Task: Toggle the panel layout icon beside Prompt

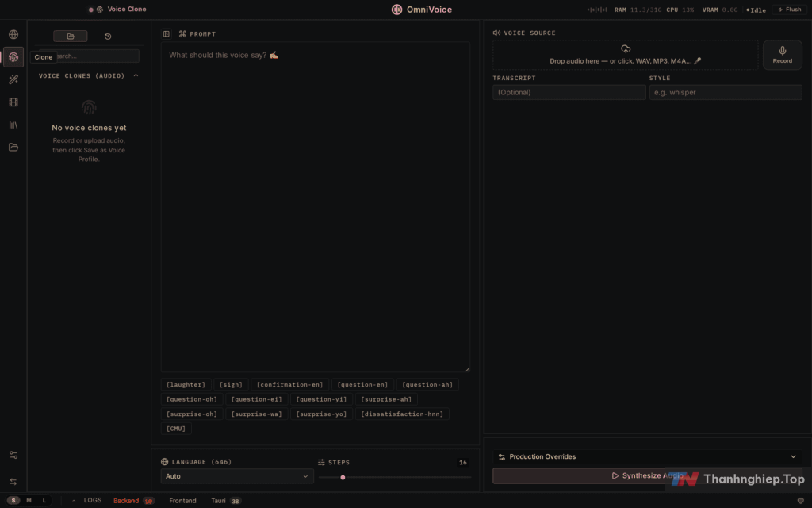Action: 167,33
